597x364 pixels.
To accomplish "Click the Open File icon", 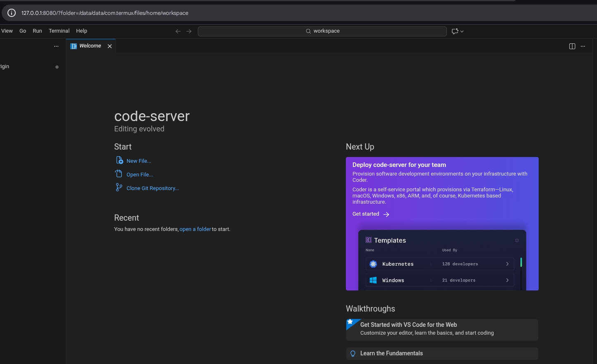I will pyautogui.click(x=119, y=174).
